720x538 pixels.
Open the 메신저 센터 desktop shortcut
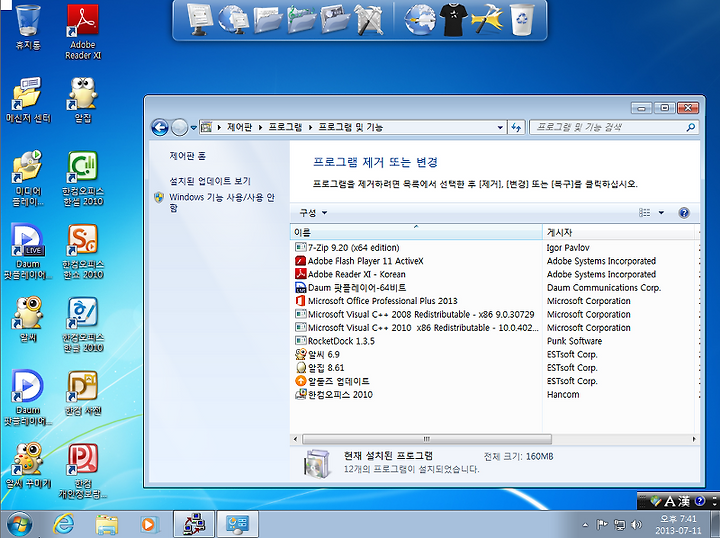point(28,100)
